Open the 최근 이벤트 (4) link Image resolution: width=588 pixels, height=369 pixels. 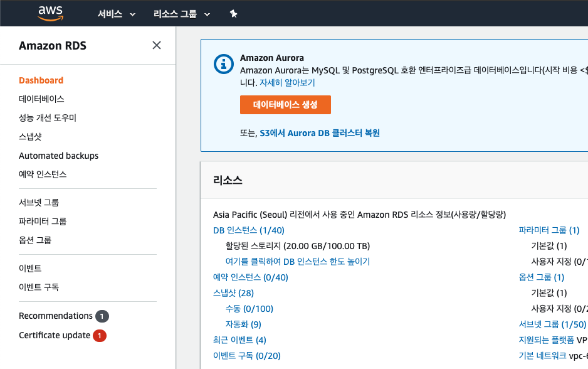[239, 340]
